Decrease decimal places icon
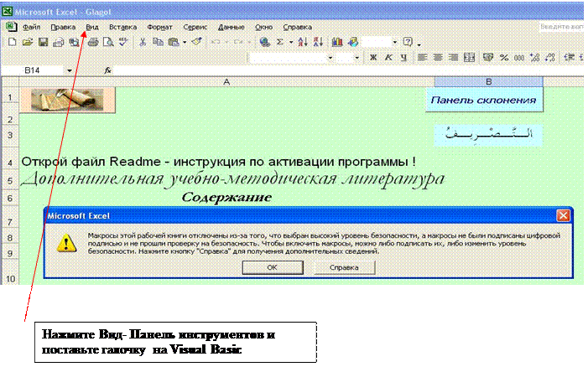 click(x=550, y=57)
